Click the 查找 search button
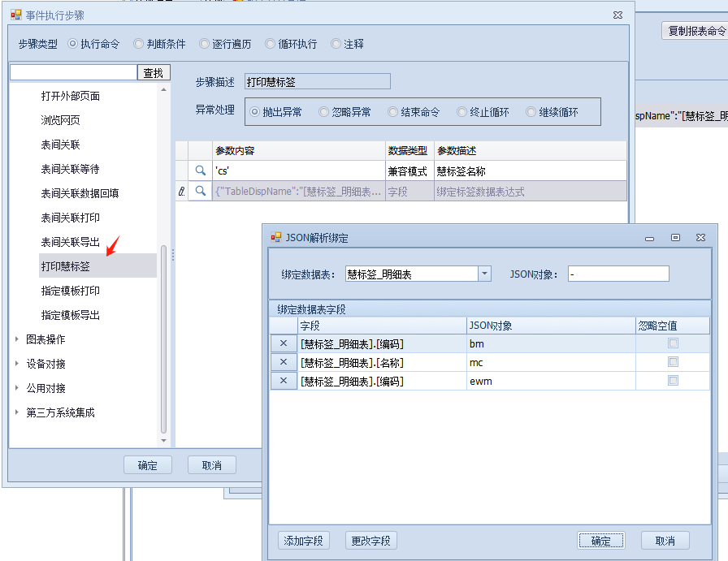 (154, 73)
